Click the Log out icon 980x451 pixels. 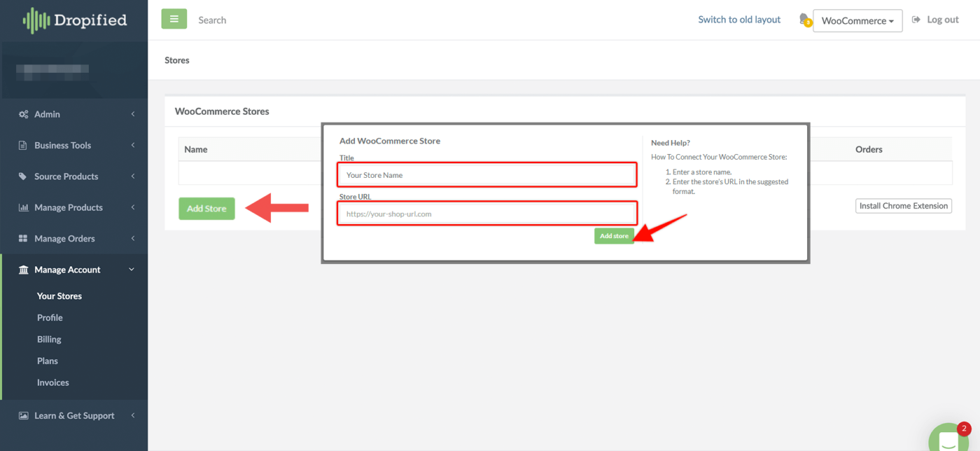[916, 20]
